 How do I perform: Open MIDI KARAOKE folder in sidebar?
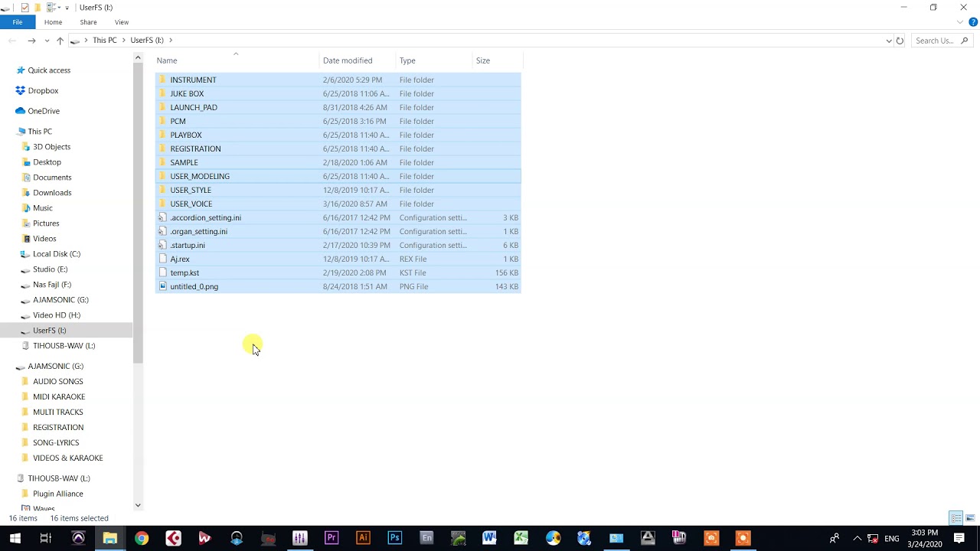pyautogui.click(x=59, y=396)
